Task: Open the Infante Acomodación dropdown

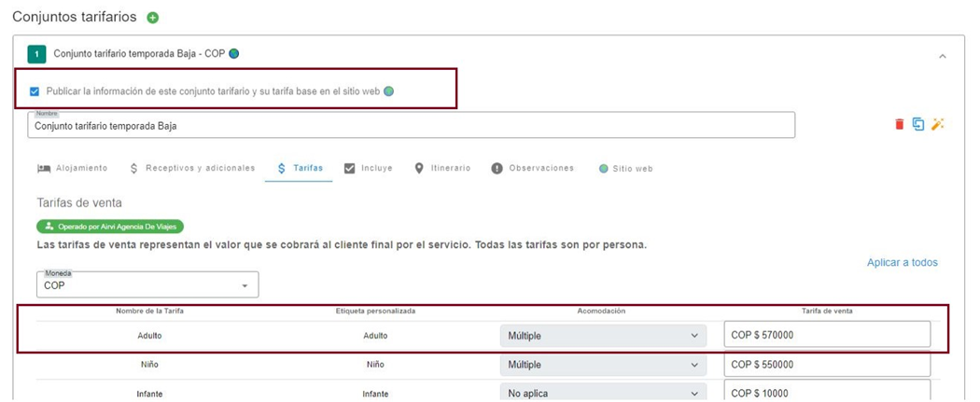Action: pos(603,393)
